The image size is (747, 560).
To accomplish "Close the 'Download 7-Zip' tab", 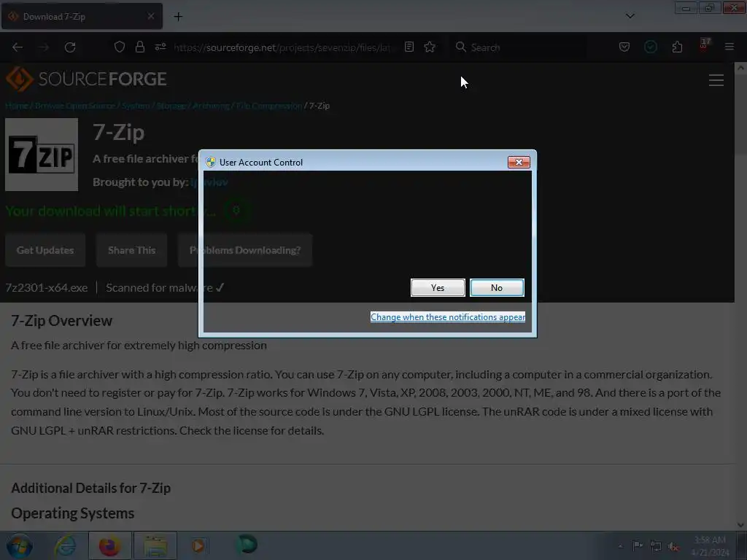I will (150, 16).
